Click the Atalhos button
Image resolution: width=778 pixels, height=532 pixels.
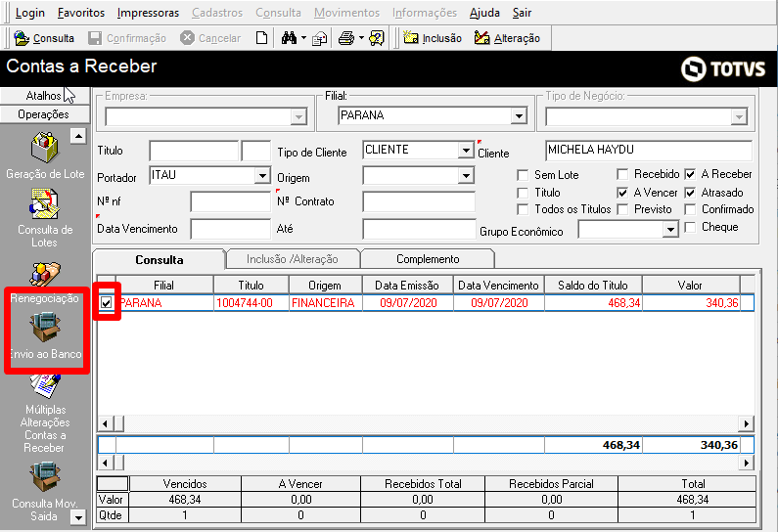45,96
